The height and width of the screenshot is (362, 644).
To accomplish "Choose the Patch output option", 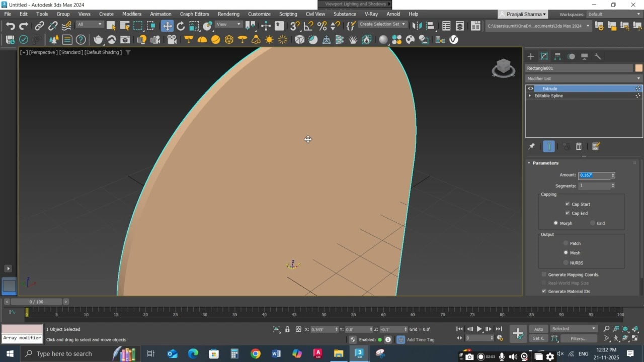I will click(566, 243).
